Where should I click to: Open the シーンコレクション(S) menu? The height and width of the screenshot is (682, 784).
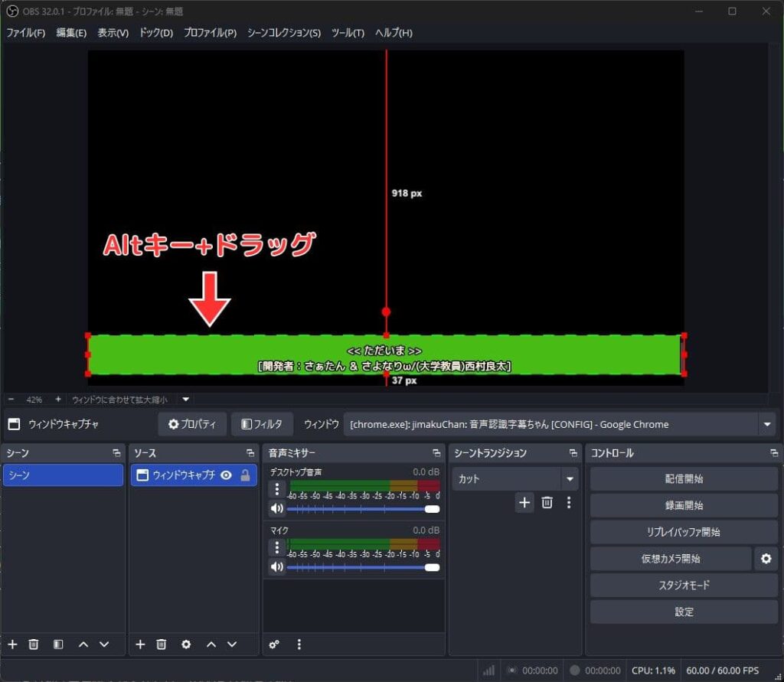coord(283,33)
